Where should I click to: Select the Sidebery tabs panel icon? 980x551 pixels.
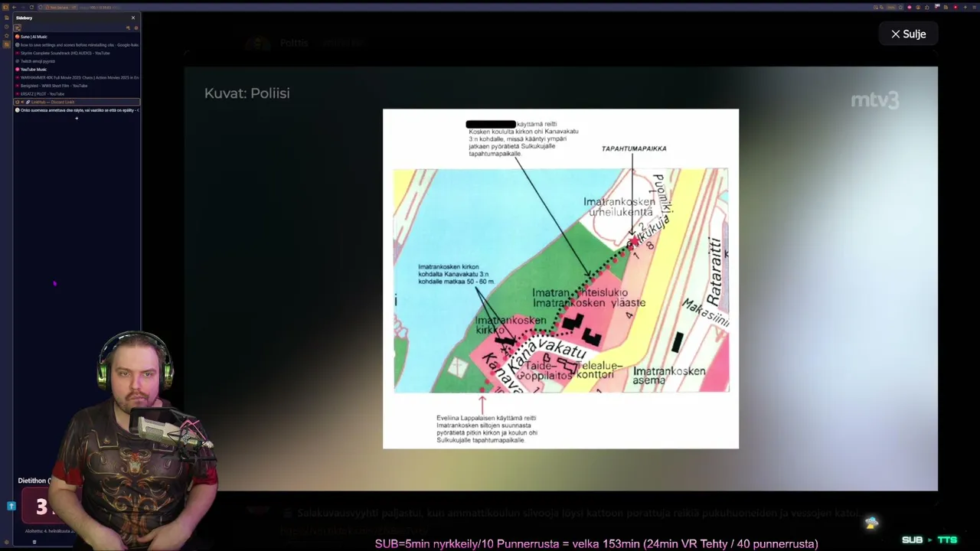tap(18, 28)
